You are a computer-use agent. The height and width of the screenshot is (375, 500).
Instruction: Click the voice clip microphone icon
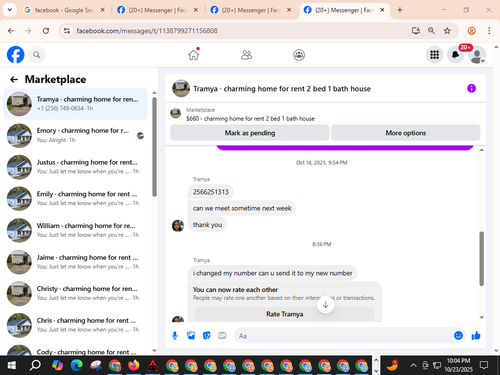coord(175,336)
